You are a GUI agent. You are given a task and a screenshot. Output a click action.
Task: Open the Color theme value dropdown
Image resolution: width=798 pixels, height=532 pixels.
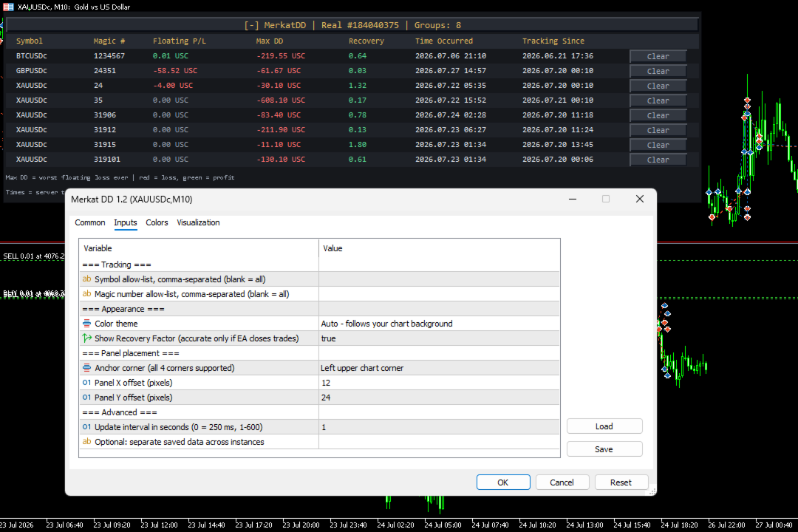(439, 324)
